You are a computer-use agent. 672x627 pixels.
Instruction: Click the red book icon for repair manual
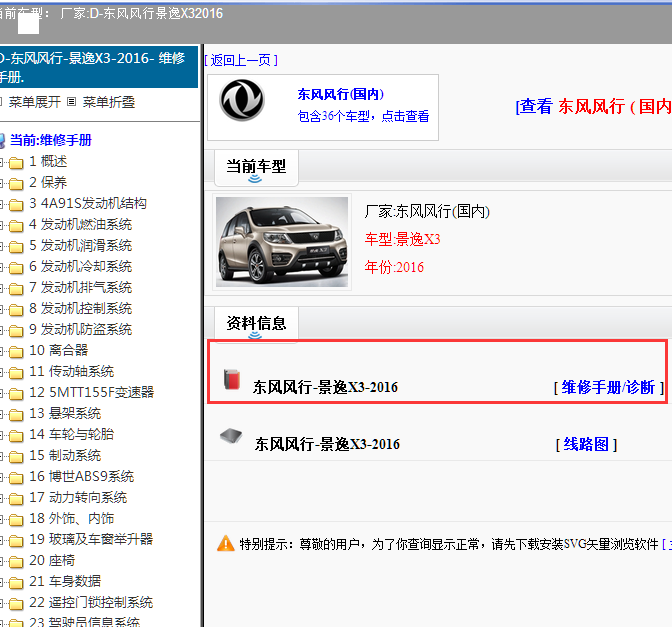[232, 379]
